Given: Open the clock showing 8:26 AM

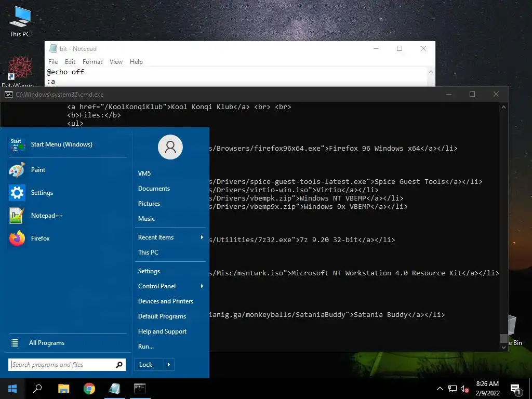Looking at the screenshot, I should tap(487, 389).
